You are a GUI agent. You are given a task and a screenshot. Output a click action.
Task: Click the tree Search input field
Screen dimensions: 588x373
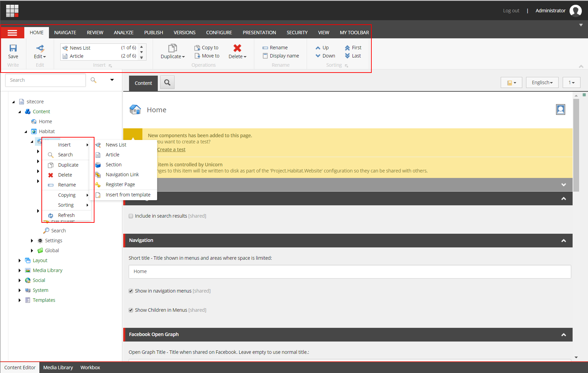click(46, 80)
